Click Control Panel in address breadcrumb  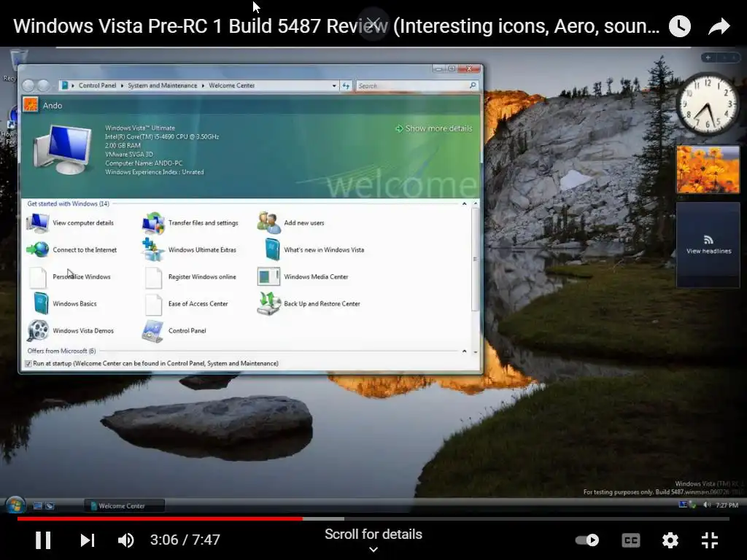(x=97, y=85)
